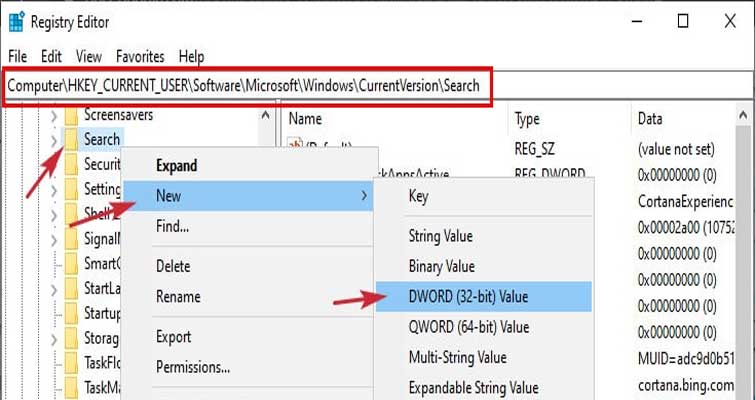Open the Help menu
The image size is (755, 400).
tap(191, 57)
